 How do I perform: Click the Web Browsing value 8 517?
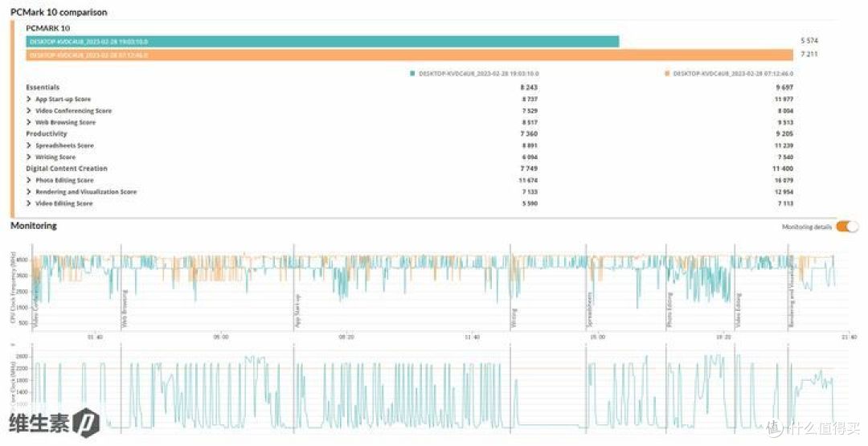[x=530, y=122]
